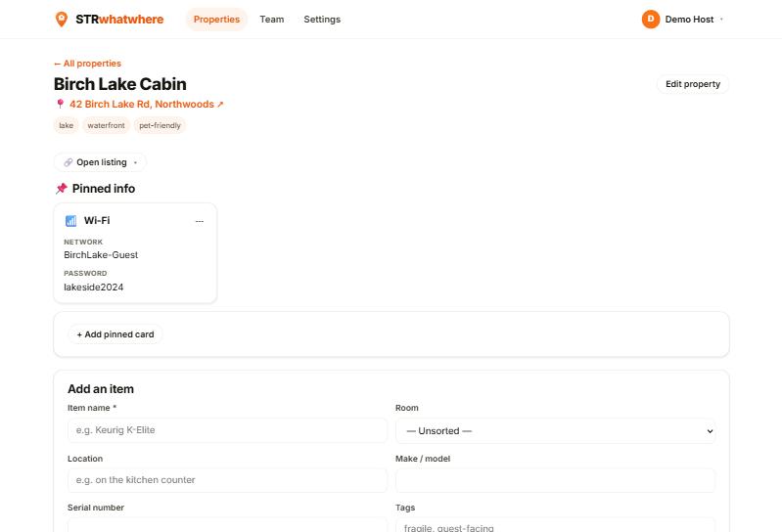
Task: Click the NETWORK label on Wi-Fi card
Action: coord(83,242)
